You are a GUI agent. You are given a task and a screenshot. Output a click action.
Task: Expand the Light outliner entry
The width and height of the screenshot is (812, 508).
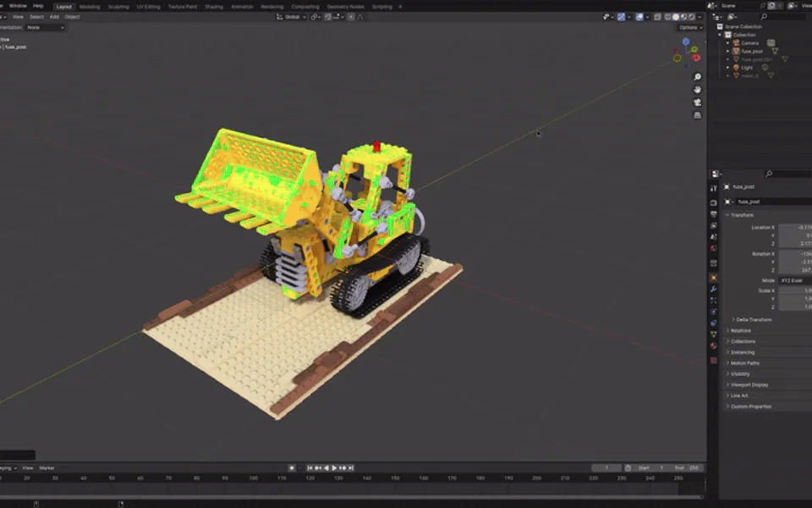pos(727,68)
